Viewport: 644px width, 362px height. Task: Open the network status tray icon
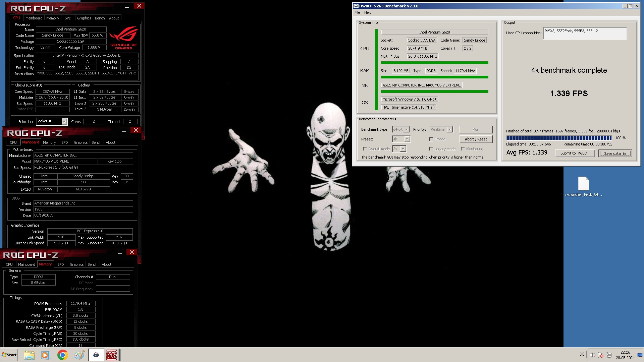(x=609, y=355)
